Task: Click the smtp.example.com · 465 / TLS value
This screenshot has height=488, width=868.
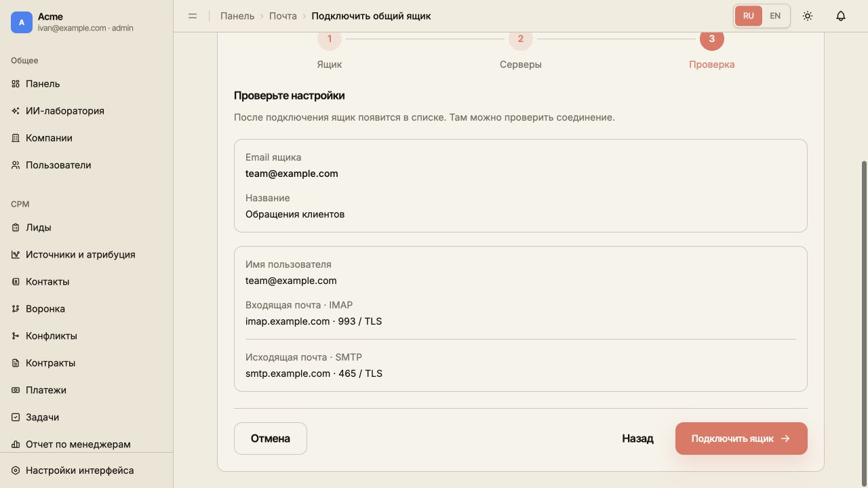Action: pyautogui.click(x=314, y=373)
